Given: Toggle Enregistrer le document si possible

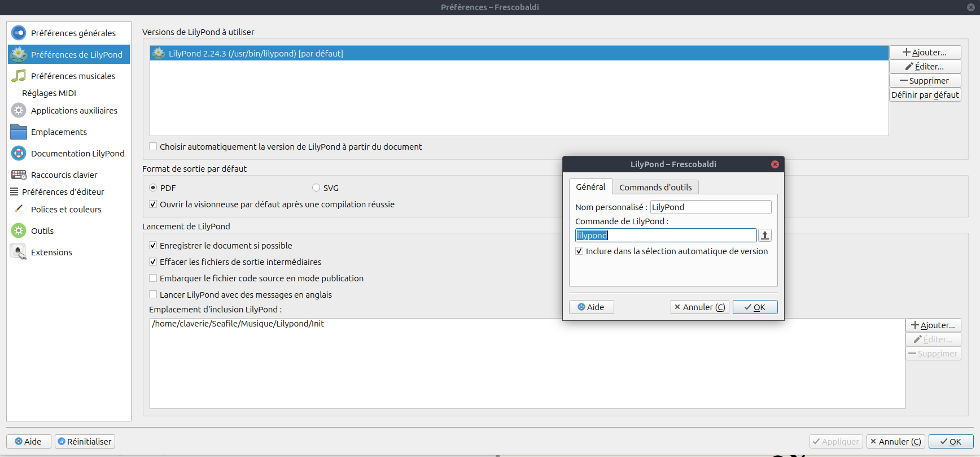Looking at the screenshot, I should pyautogui.click(x=153, y=245).
